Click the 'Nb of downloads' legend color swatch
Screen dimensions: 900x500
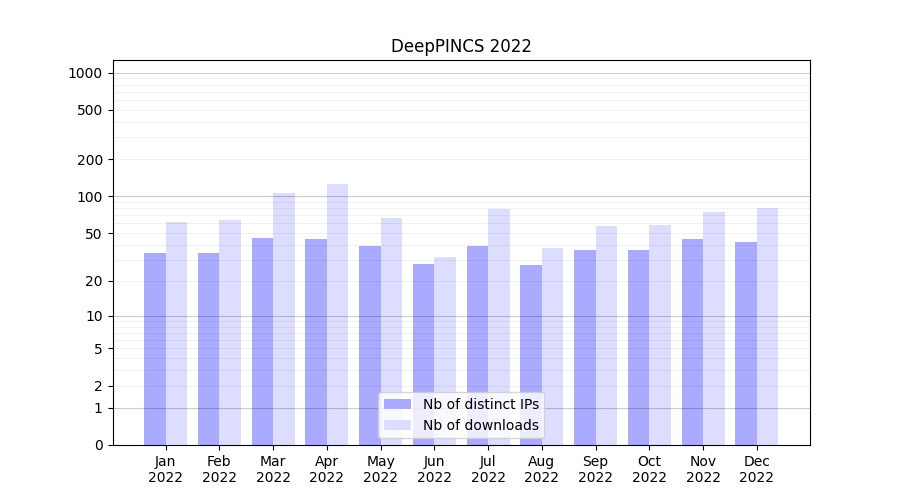click(397, 425)
